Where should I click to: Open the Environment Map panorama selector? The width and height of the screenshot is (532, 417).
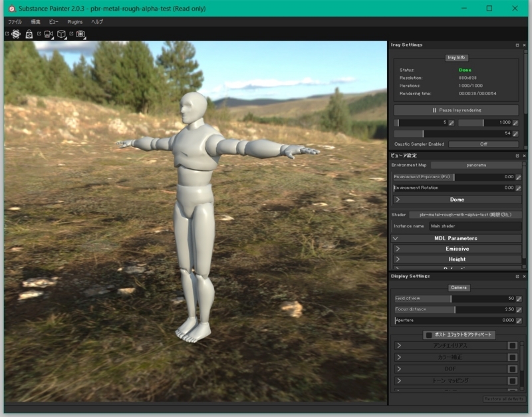pos(476,165)
